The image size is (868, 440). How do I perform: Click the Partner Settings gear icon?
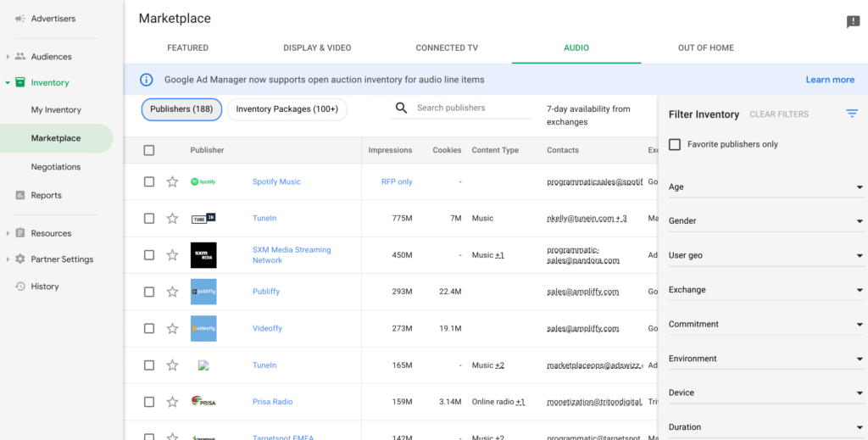(20, 259)
